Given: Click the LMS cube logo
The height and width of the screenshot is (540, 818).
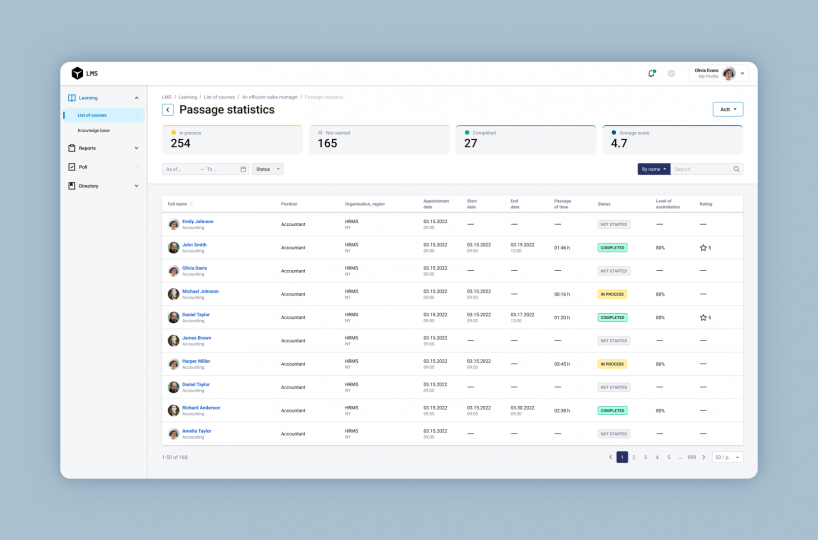Looking at the screenshot, I should (77, 73).
